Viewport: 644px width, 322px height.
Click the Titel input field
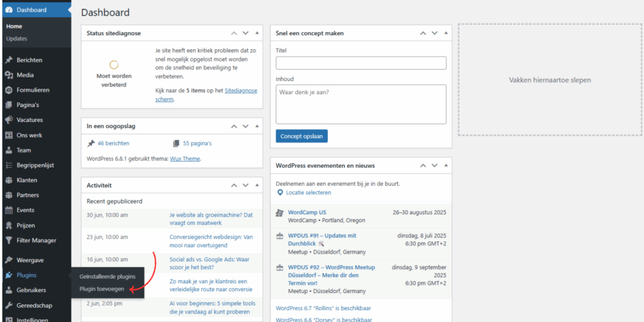[361, 64]
